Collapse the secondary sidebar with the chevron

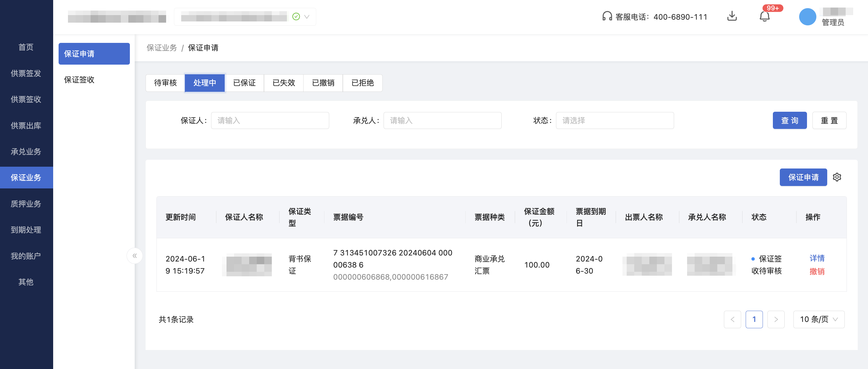134,255
